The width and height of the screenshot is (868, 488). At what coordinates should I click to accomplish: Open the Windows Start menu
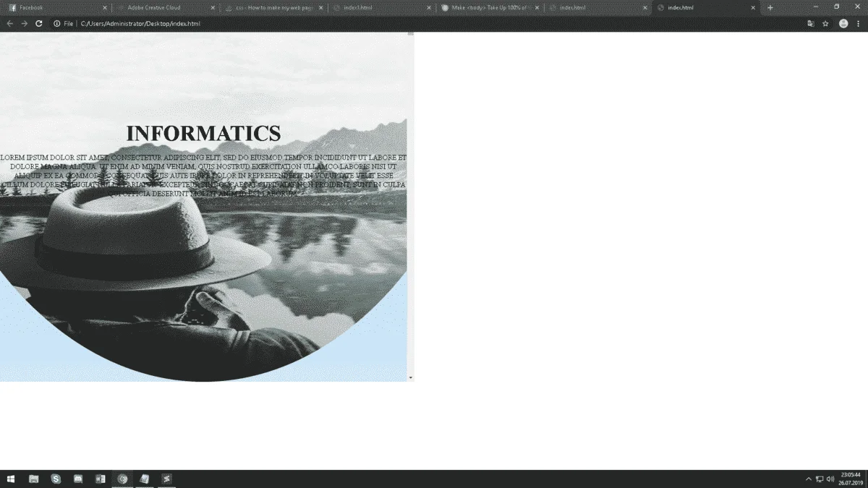[x=11, y=479]
